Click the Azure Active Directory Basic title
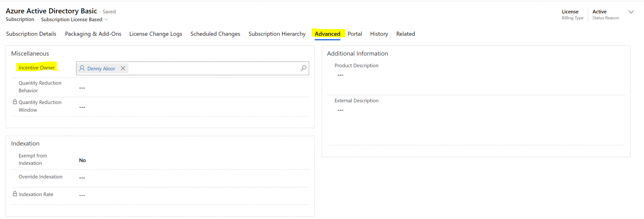 click(51, 11)
